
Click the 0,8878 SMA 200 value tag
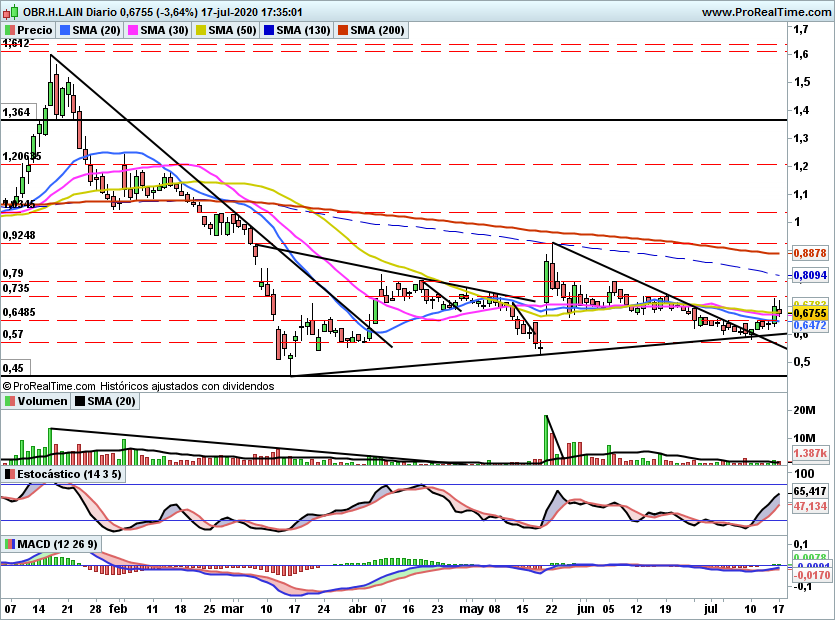(810, 253)
